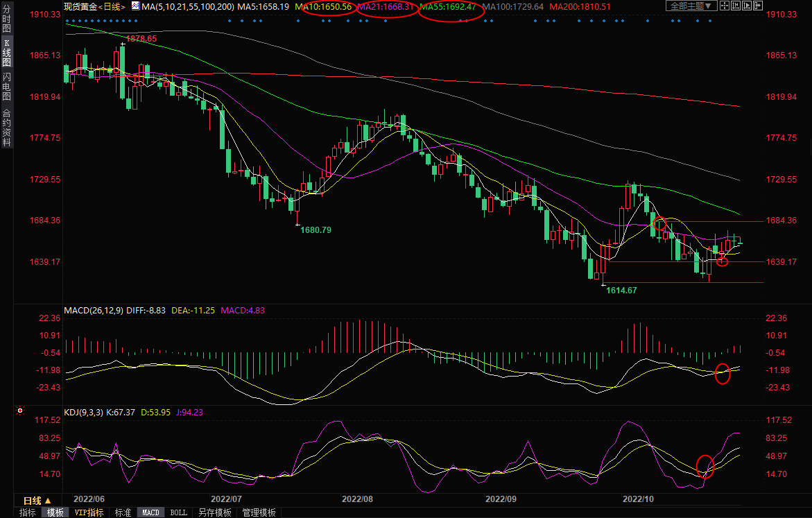Click the small icon beside KDJ panel
812x518 pixels.
click(x=20, y=411)
